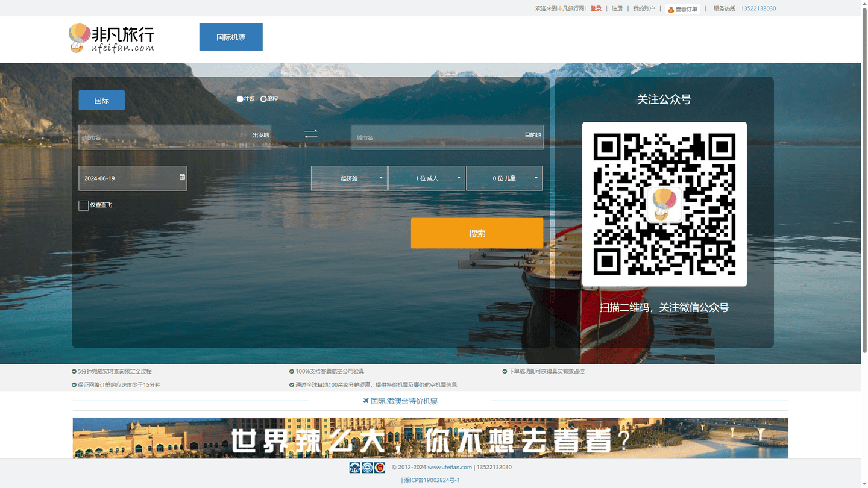
Task: Click the hotline number 13522132030 at top
Action: pos(758,8)
